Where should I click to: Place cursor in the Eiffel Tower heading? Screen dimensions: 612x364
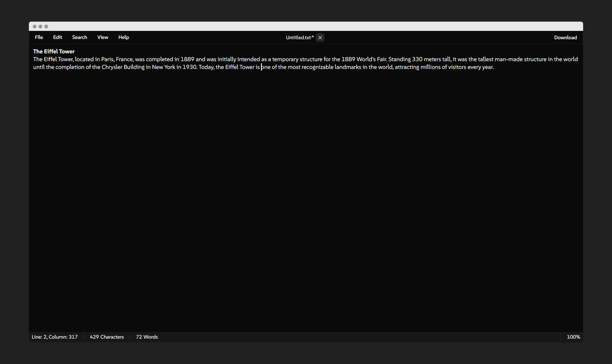pyautogui.click(x=54, y=51)
